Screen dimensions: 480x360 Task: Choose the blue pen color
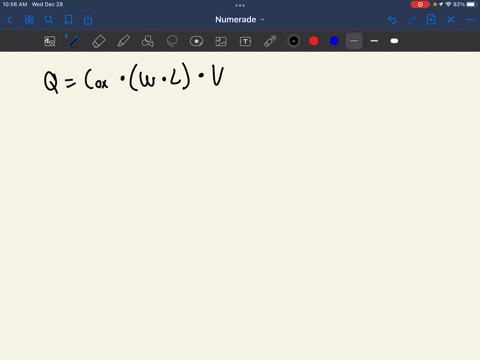point(334,41)
